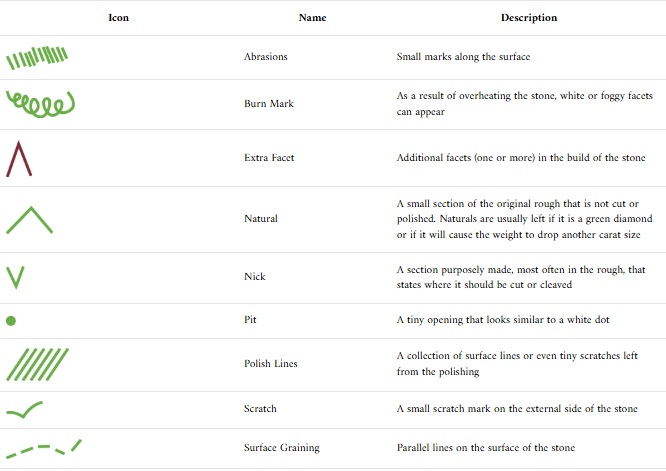Click the Icon column header
The width and height of the screenshot is (666, 471).
click(118, 18)
